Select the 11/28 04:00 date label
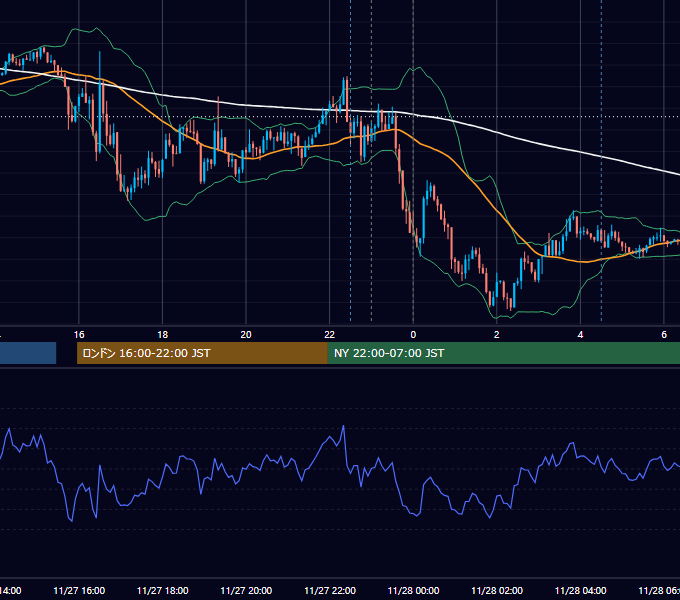The height and width of the screenshot is (600, 680). pos(581,590)
